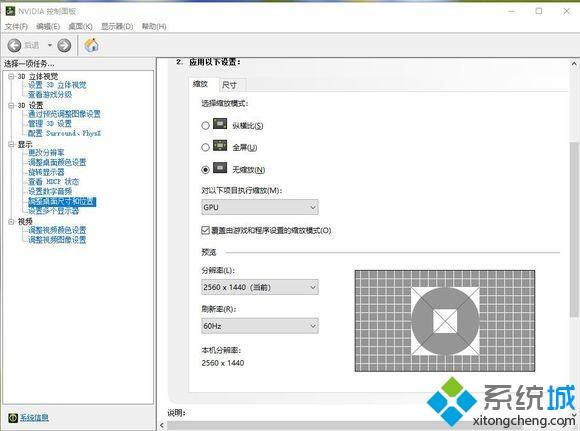Viewport: 580px width, 431px height.
Task: Open the 帮助(H) menu
Action: (x=154, y=26)
